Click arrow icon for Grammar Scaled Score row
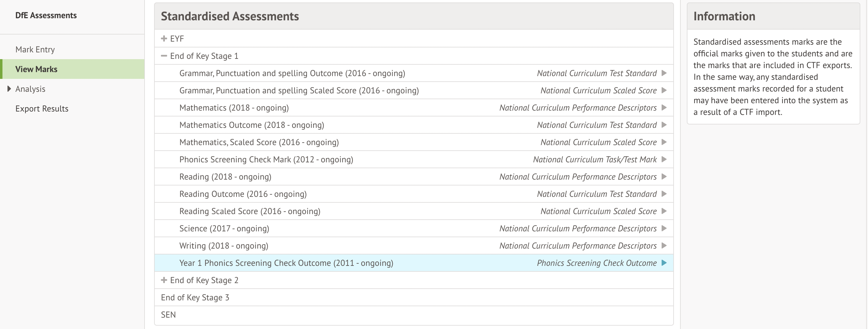 tap(664, 91)
